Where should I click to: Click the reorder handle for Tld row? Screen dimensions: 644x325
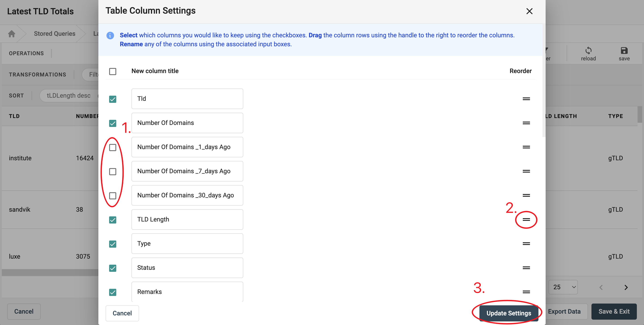[526, 99]
